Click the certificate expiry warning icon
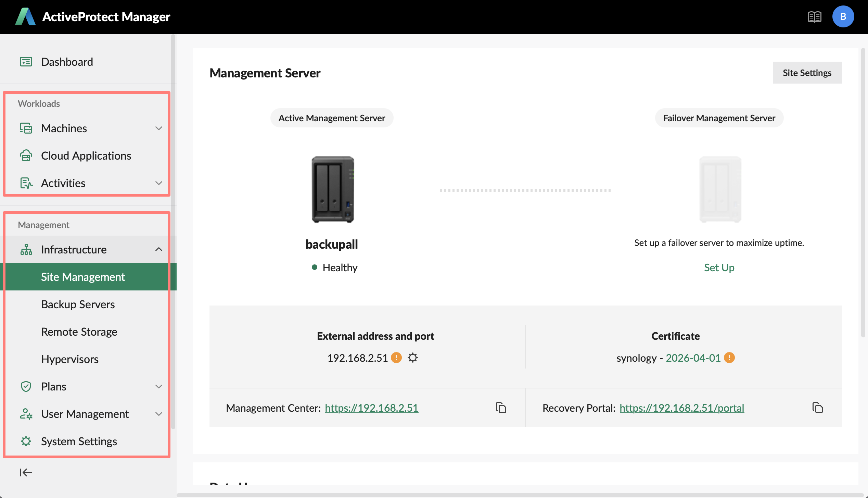This screenshot has width=868, height=498. click(729, 358)
